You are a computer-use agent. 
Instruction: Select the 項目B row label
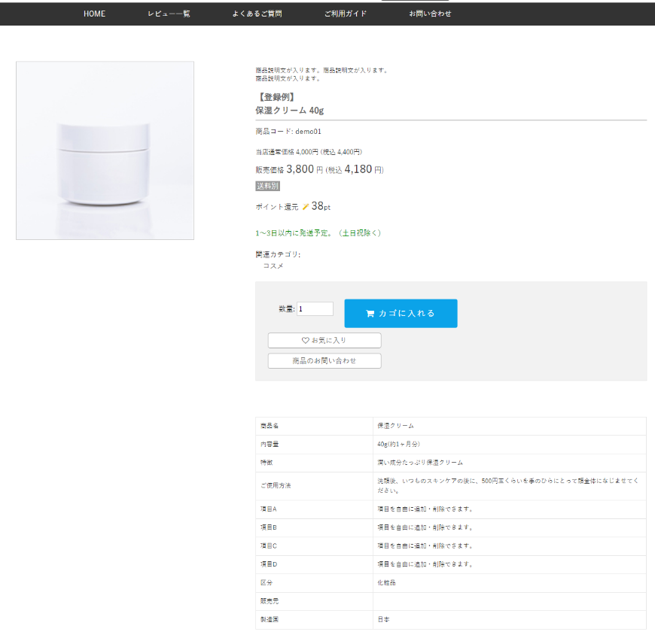(269, 527)
